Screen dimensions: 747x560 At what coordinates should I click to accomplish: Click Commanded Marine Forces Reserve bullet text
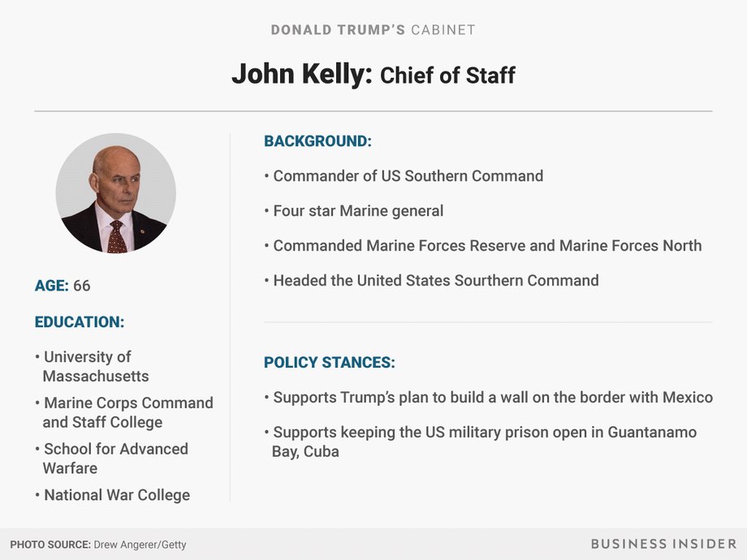click(482, 246)
